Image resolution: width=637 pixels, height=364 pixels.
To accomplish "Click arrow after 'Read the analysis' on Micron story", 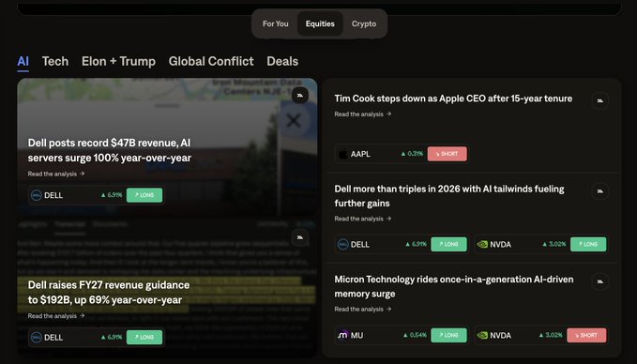I will [388, 310].
